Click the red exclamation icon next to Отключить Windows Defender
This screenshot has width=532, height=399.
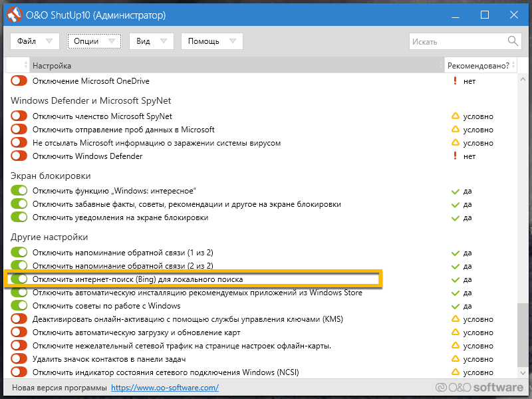point(456,156)
